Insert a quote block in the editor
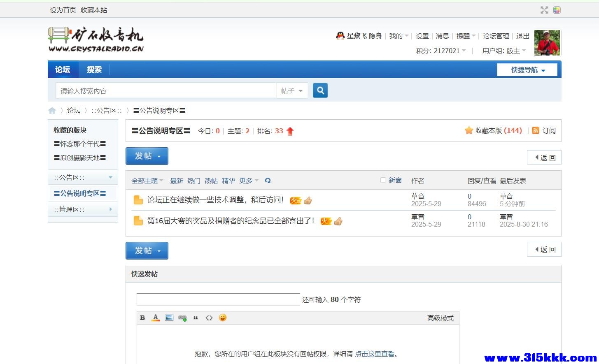 196,318
